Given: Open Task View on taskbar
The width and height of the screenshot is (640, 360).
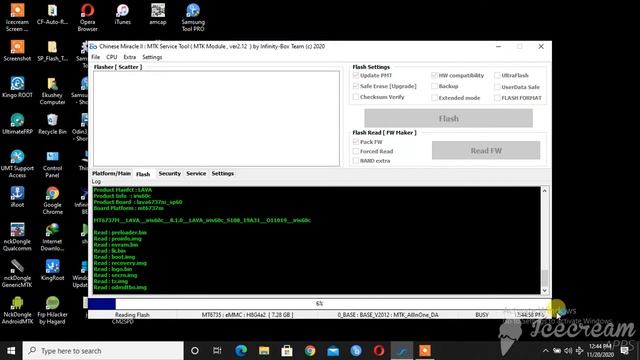Looking at the screenshot, I should [217, 351].
